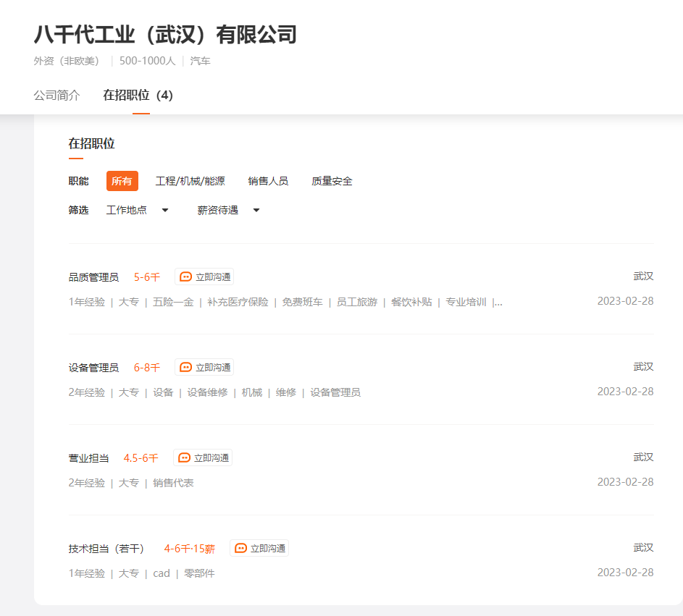Select the 所有 job function filter
The image size is (683, 616).
click(x=122, y=181)
